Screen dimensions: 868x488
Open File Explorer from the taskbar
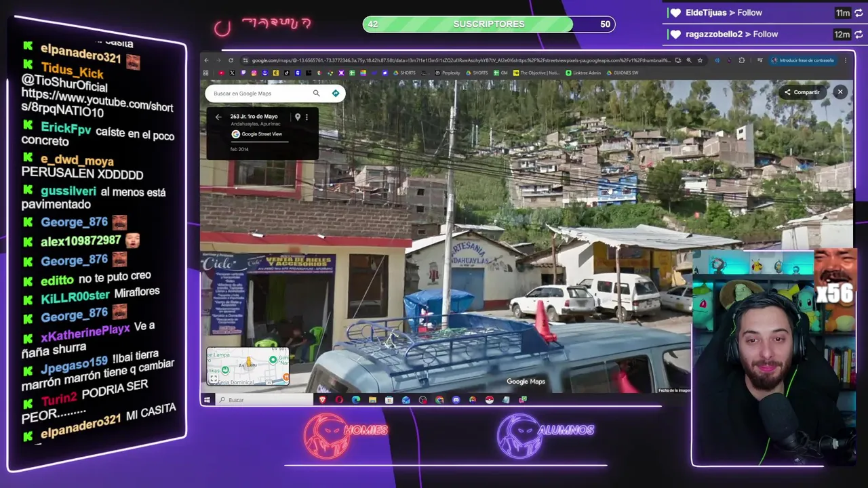point(373,400)
